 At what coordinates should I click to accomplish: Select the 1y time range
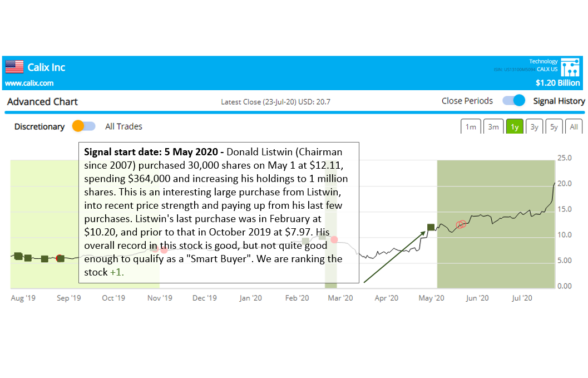click(x=515, y=127)
